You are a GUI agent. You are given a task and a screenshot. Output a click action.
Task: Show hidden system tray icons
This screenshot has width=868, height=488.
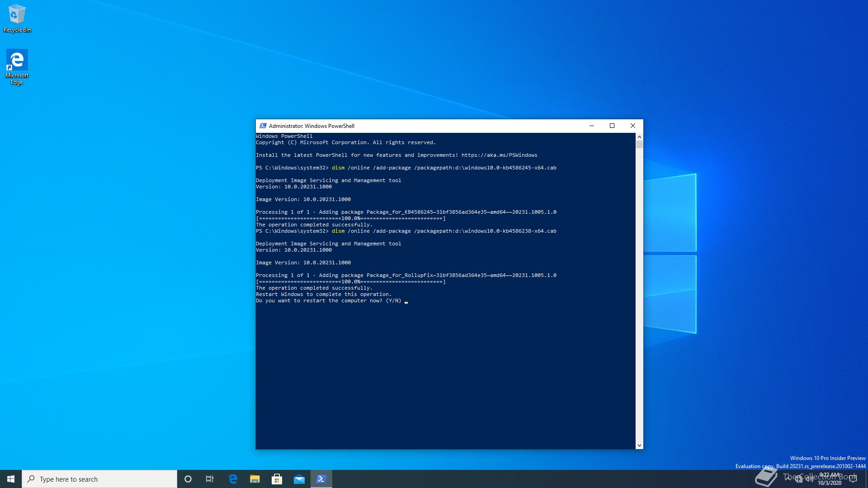788,479
